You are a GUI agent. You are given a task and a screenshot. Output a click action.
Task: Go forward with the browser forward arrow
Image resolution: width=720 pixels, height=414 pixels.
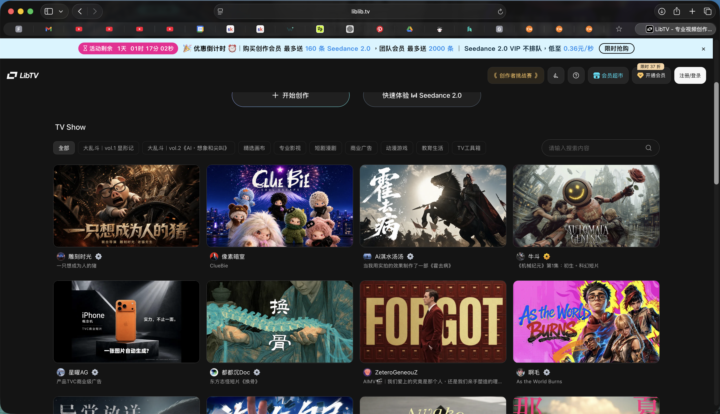(x=95, y=11)
